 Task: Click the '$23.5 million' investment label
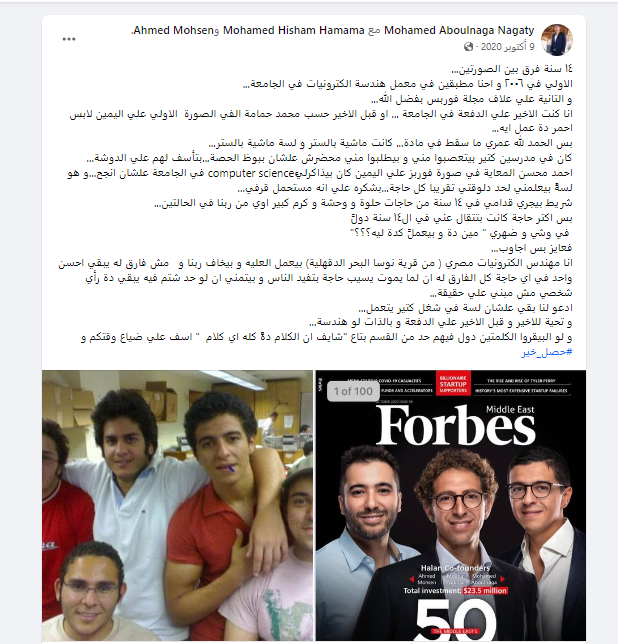coord(485,591)
